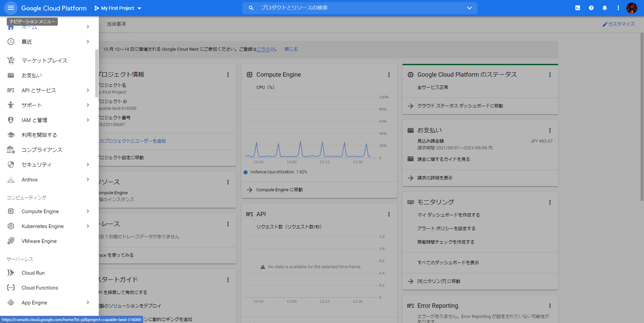Expand the Kubernetes Engine submenu chevron

(88, 226)
